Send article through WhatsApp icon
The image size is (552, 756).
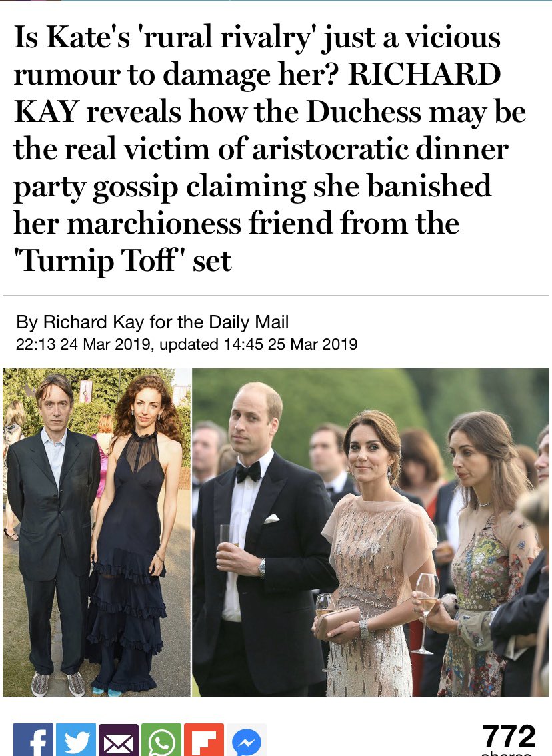click(x=161, y=739)
